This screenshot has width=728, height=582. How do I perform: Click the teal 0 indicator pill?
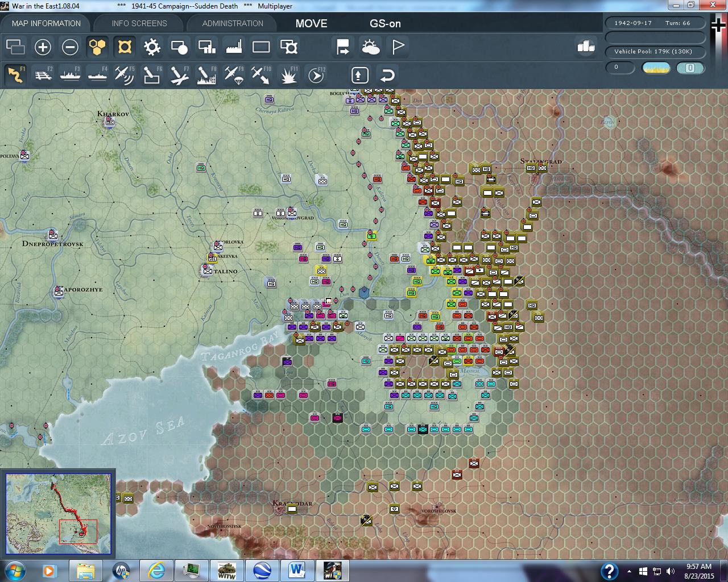(690, 68)
